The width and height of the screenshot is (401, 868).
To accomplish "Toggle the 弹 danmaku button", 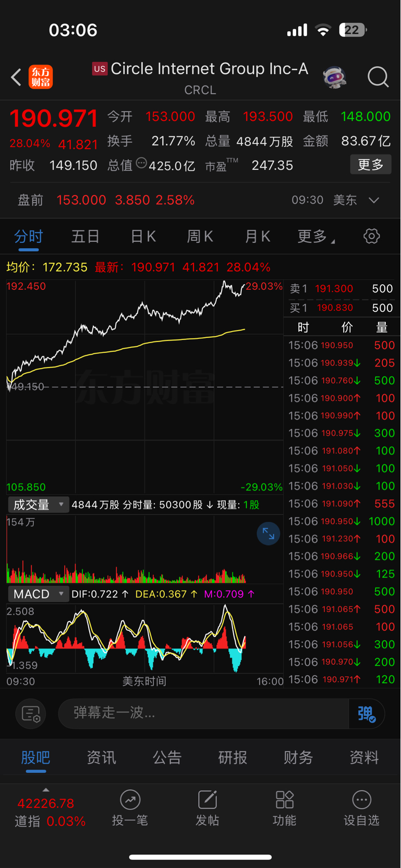I will pyautogui.click(x=367, y=714).
